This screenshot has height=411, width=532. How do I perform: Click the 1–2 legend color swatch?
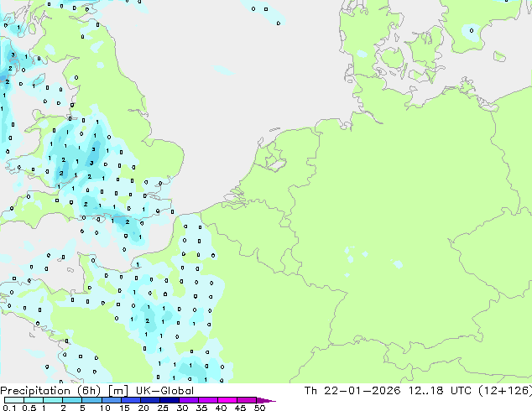53,400
